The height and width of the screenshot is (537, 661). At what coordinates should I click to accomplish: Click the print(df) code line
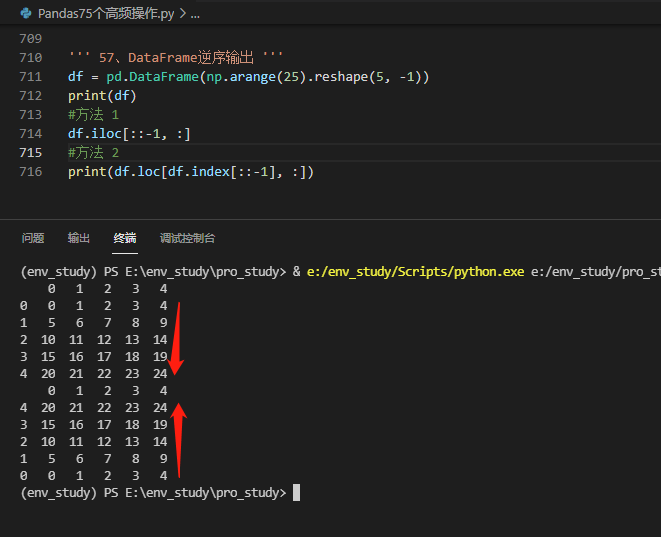point(102,96)
